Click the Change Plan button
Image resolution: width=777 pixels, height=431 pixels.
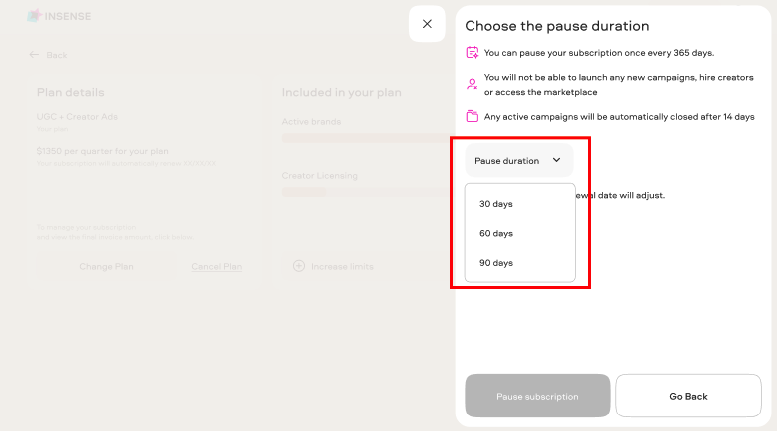[106, 267]
